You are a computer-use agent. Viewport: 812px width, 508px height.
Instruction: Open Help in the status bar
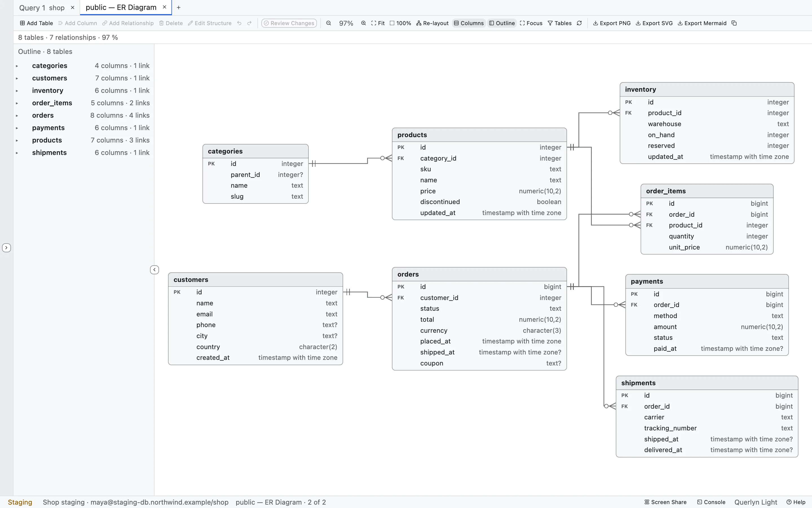[796, 502]
